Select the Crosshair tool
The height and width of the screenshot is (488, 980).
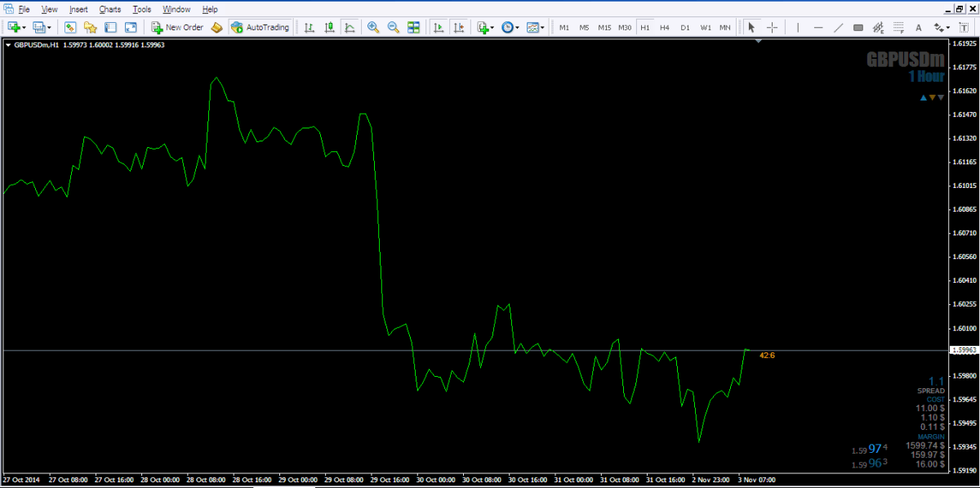coord(772,27)
